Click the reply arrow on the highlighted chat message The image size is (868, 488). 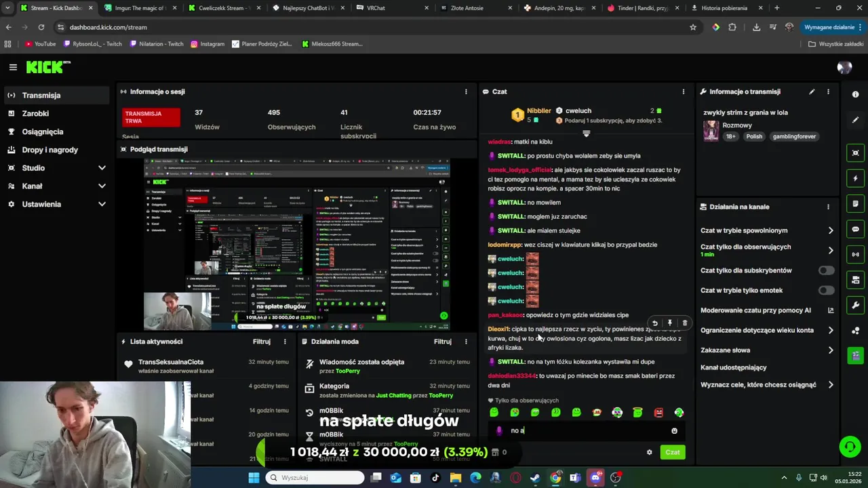pyautogui.click(x=654, y=323)
